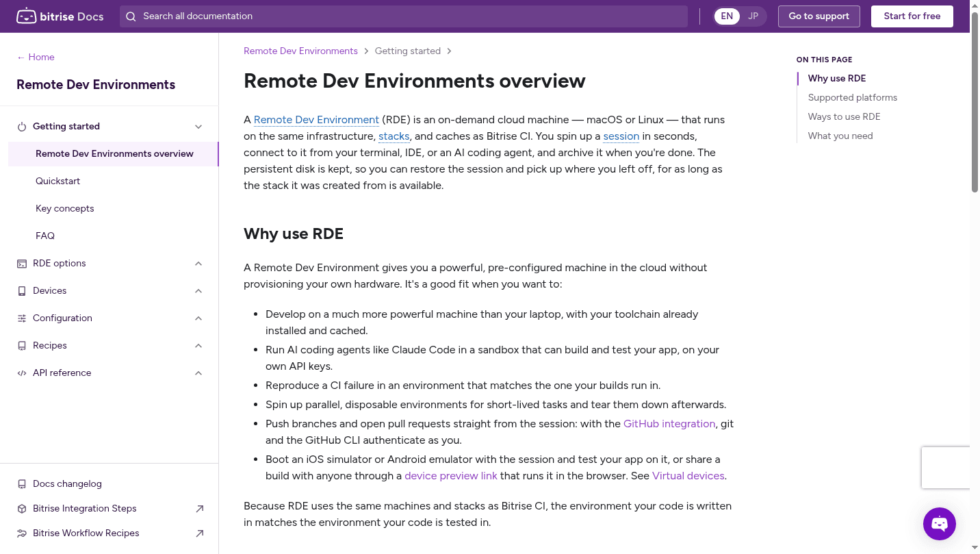Viewport: 980px width, 554px height.
Task: Follow the stacks link in intro
Action: pos(394,136)
